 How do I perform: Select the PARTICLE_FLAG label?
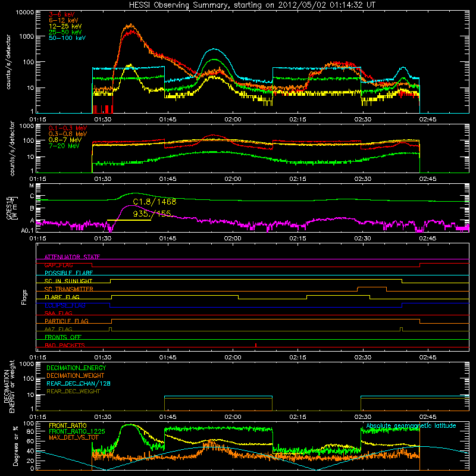click(67, 321)
